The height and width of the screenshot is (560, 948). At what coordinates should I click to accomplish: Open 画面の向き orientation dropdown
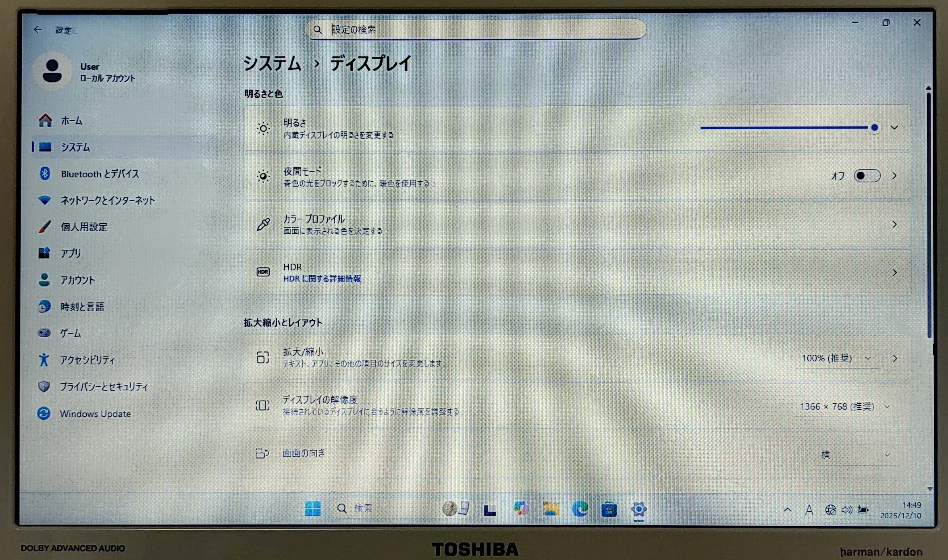855,454
